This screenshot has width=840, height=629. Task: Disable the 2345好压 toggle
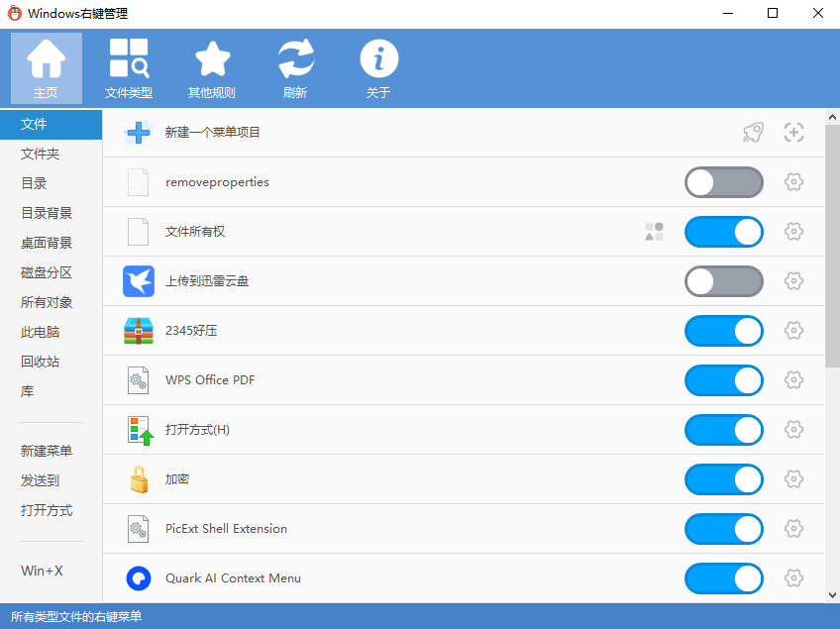(x=724, y=331)
